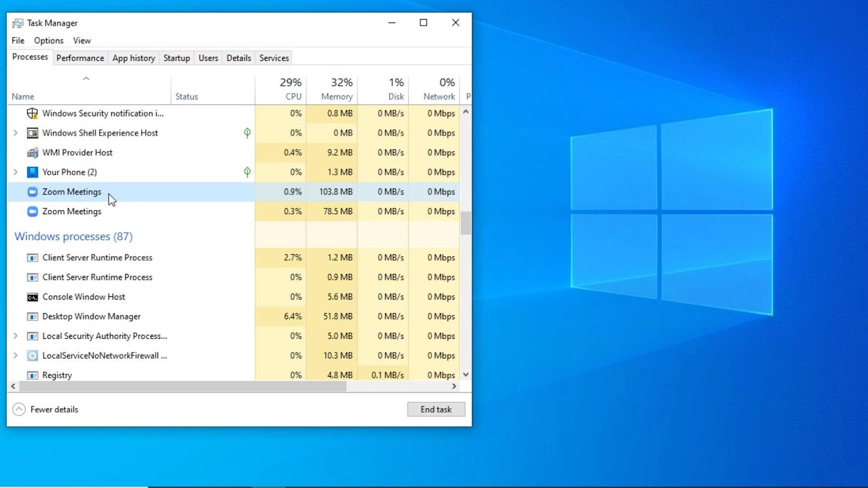Click the Status column header
The width and height of the screenshot is (868, 488).
coord(213,89)
